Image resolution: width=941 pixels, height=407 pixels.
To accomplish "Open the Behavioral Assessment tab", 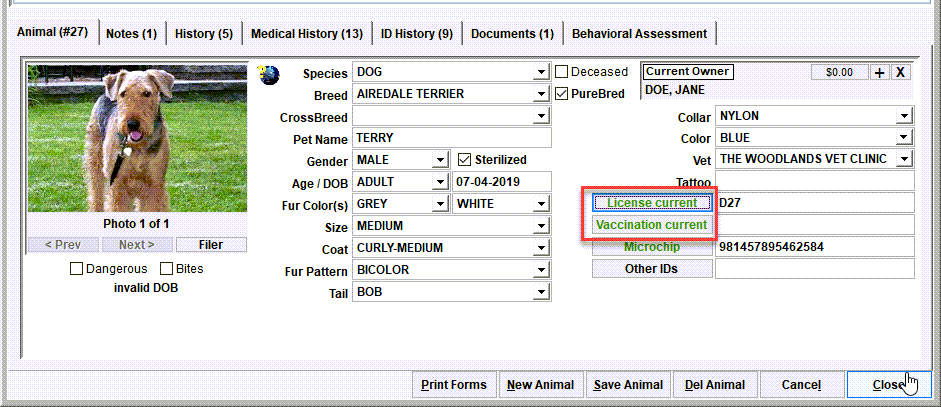I will 639,34.
